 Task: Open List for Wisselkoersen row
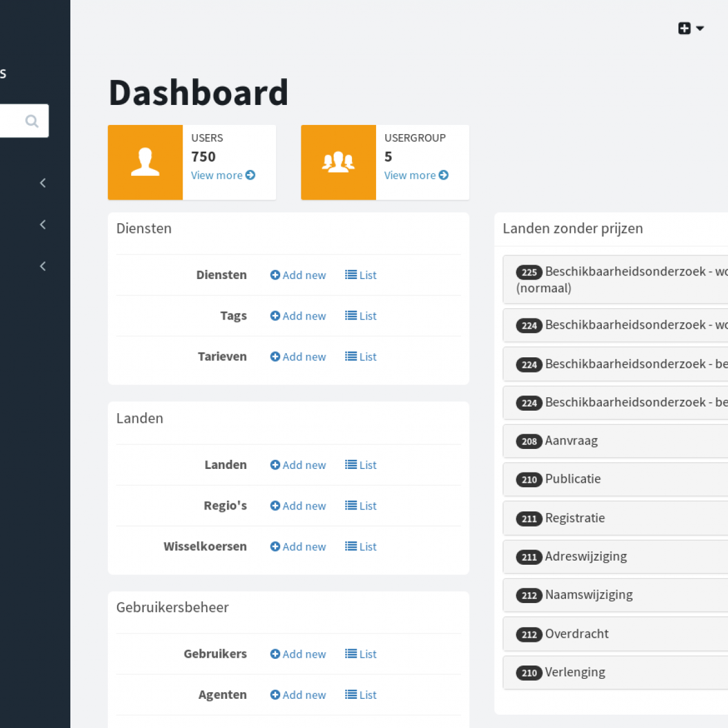[x=361, y=547]
